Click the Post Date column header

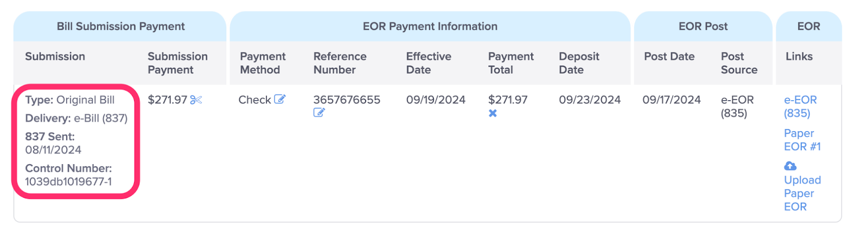click(669, 56)
